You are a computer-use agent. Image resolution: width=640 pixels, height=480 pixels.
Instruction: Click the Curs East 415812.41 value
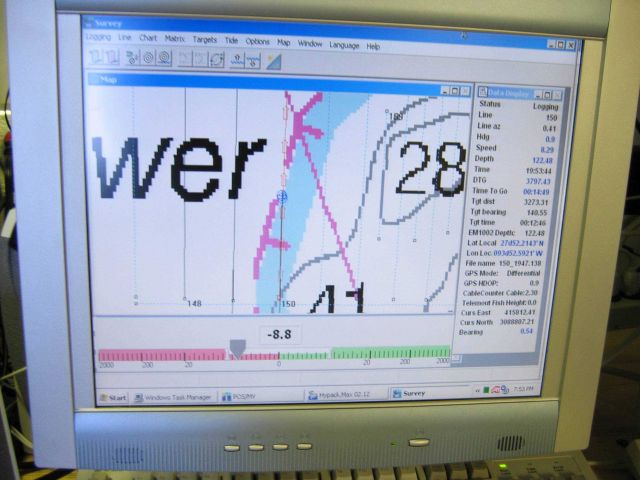point(520,312)
